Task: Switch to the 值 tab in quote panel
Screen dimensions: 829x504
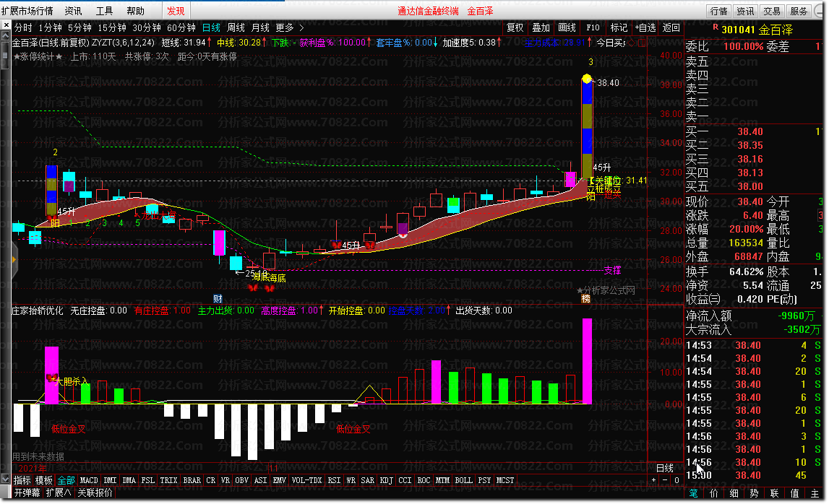Action: (x=794, y=493)
